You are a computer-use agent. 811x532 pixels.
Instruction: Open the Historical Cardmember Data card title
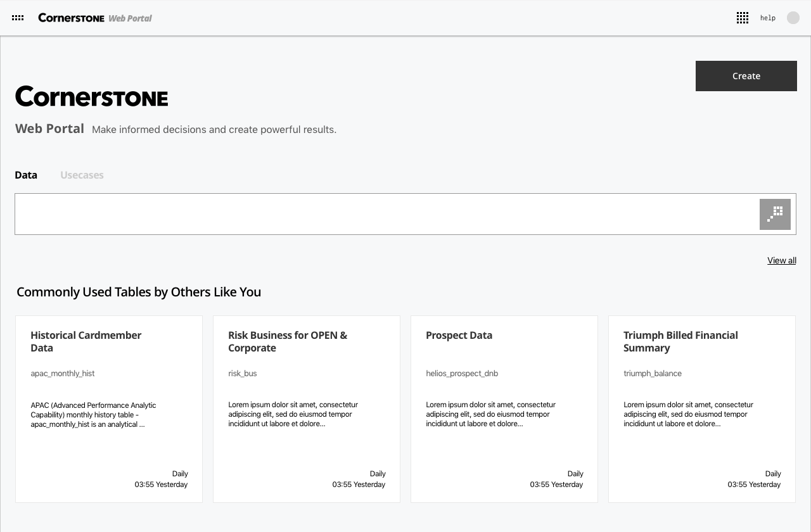pyautogui.click(x=86, y=341)
